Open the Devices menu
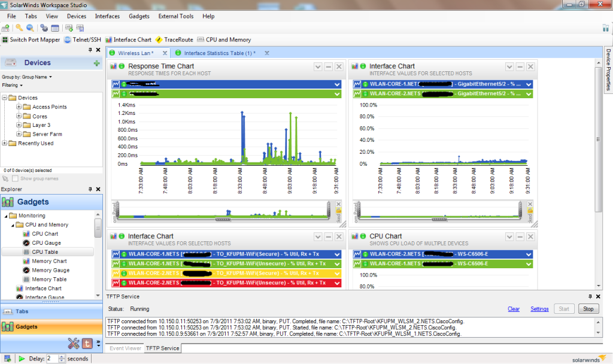Screen dimensions: 613x364 pos(77,16)
